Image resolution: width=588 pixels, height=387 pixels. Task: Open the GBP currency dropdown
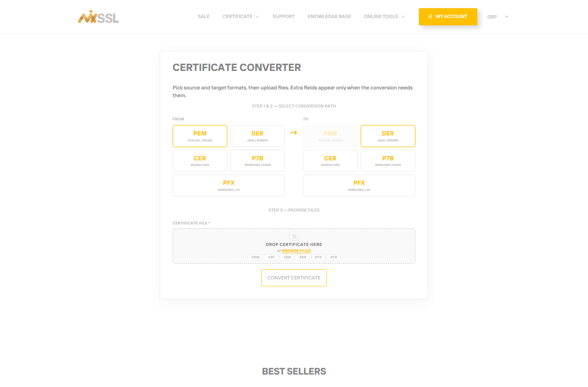[498, 17]
